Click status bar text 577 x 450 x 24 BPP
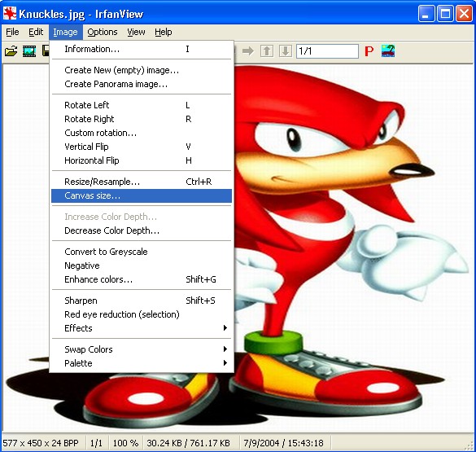 click(41, 443)
